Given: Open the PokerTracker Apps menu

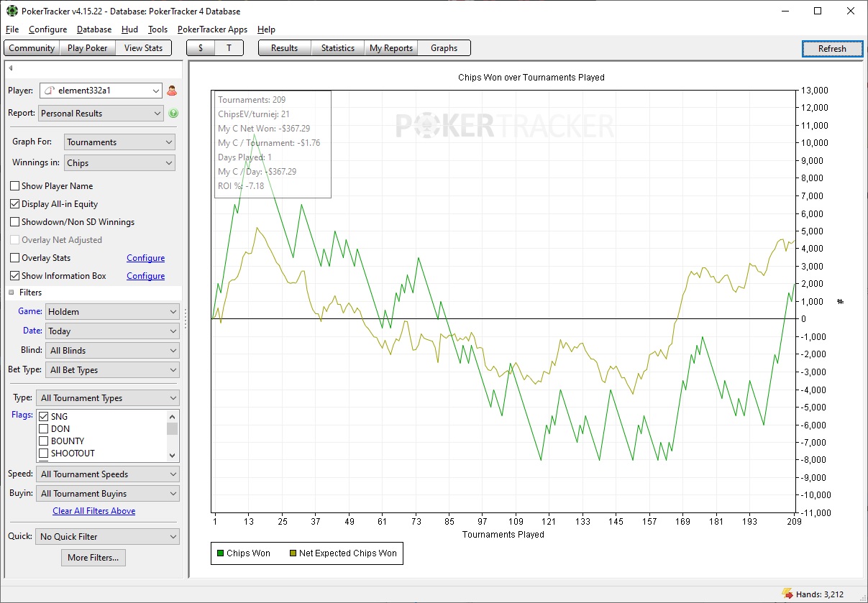Looking at the screenshot, I should coord(212,29).
